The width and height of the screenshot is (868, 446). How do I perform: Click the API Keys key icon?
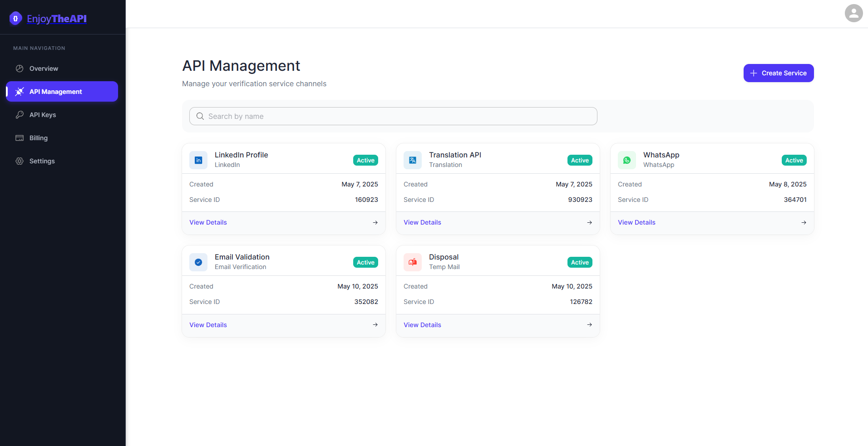(x=20, y=115)
